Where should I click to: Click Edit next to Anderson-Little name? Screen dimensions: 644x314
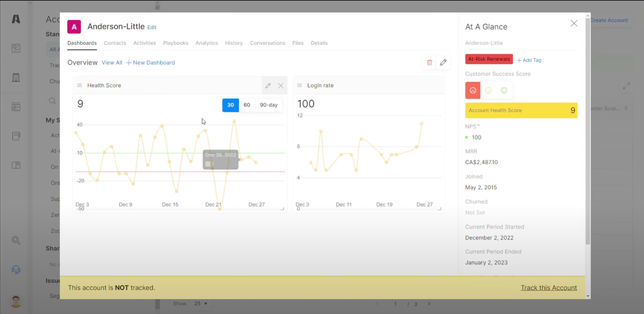point(152,27)
